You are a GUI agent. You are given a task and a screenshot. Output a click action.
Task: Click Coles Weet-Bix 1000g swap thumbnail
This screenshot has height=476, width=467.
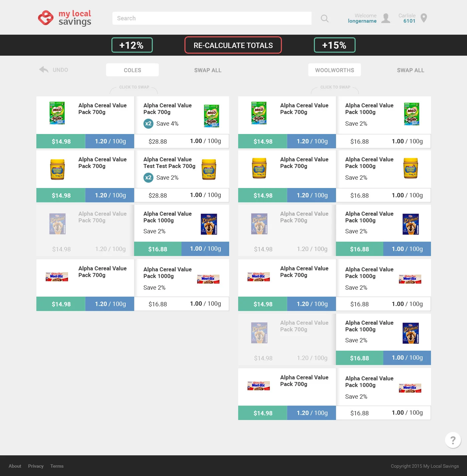[208, 279]
